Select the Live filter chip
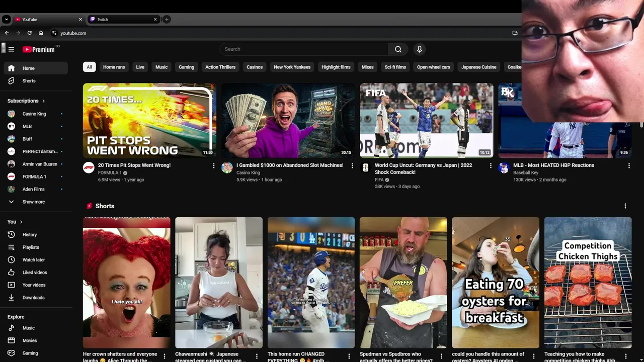This screenshot has width=644, height=362. (x=140, y=67)
